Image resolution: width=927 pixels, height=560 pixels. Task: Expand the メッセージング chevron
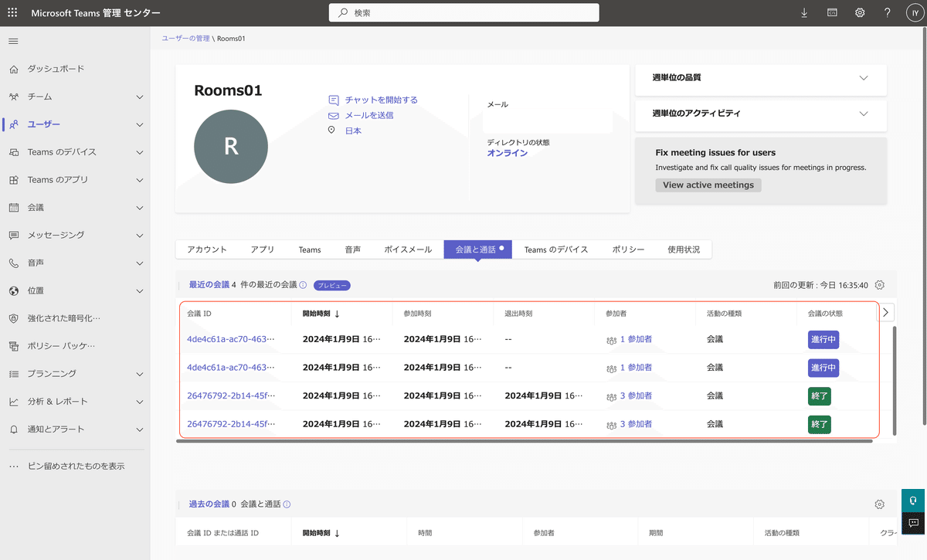tap(140, 235)
